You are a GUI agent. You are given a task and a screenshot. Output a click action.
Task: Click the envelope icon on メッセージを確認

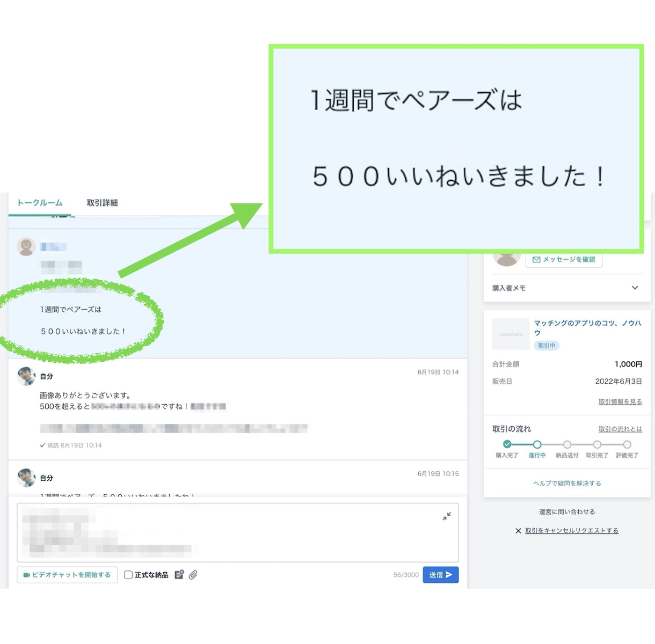coord(536,259)
